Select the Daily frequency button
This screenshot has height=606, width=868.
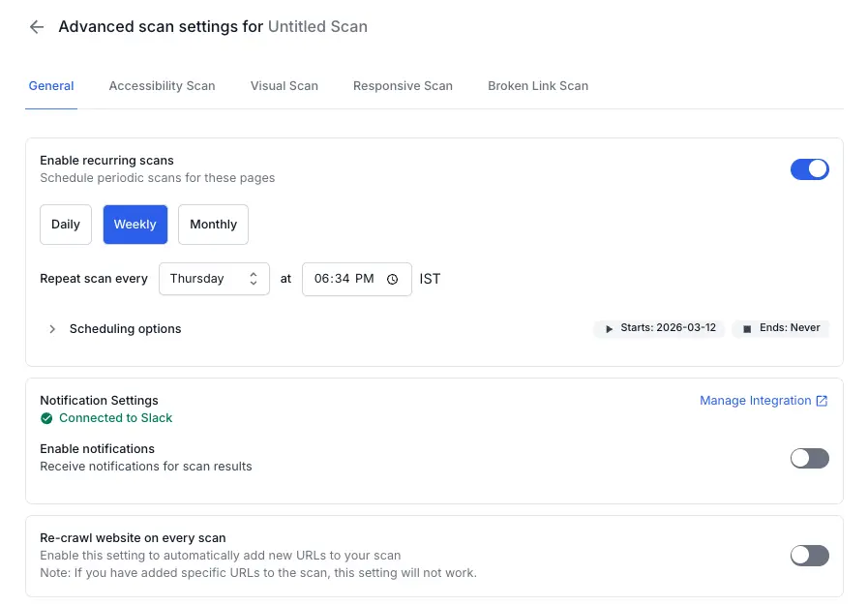[x=66, y=225]
